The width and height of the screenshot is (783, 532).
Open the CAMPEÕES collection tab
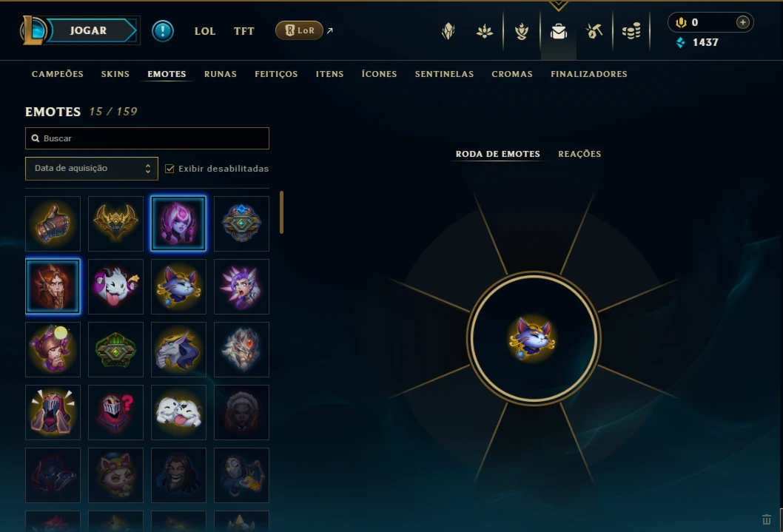pyautogui.click(x=58, y=74)
